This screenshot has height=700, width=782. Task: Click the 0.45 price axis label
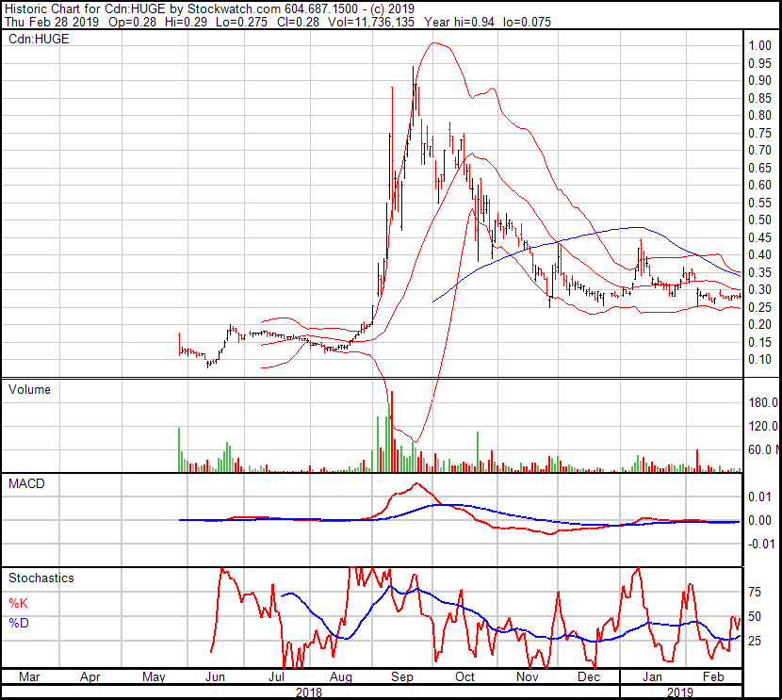tap(760, 237)
